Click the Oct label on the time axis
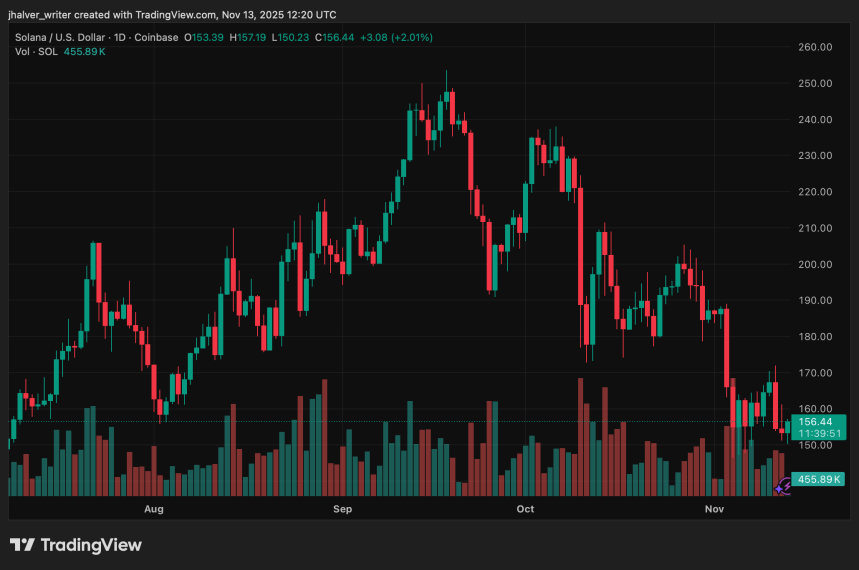 tap(526, 509)
